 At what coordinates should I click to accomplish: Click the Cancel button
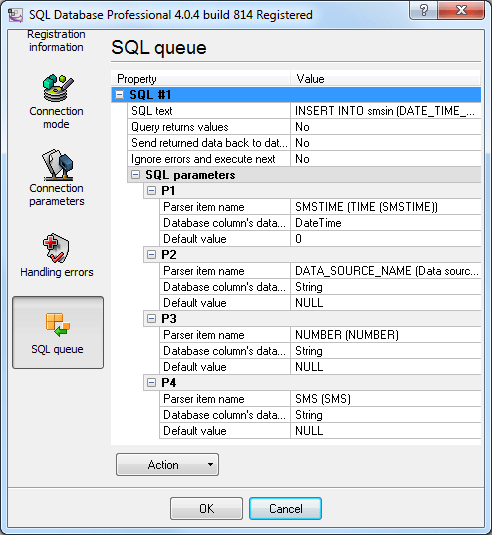click(285, 508)
